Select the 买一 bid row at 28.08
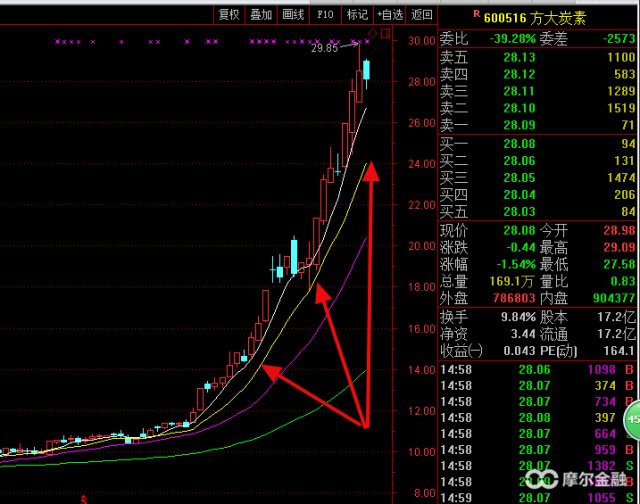 (x=538, y=144)
